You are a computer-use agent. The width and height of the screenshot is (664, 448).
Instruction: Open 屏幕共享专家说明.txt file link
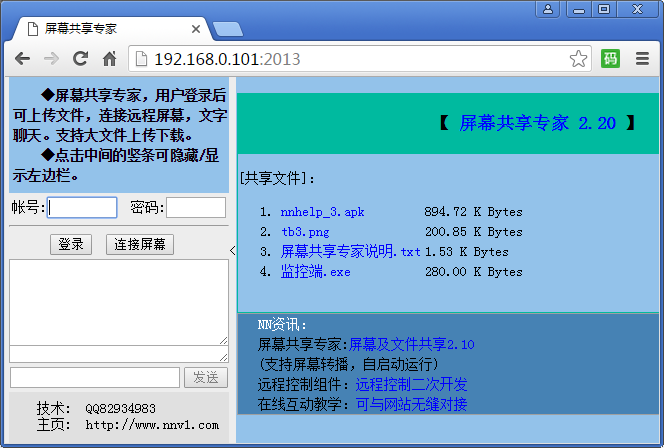[x=351, y=252]
